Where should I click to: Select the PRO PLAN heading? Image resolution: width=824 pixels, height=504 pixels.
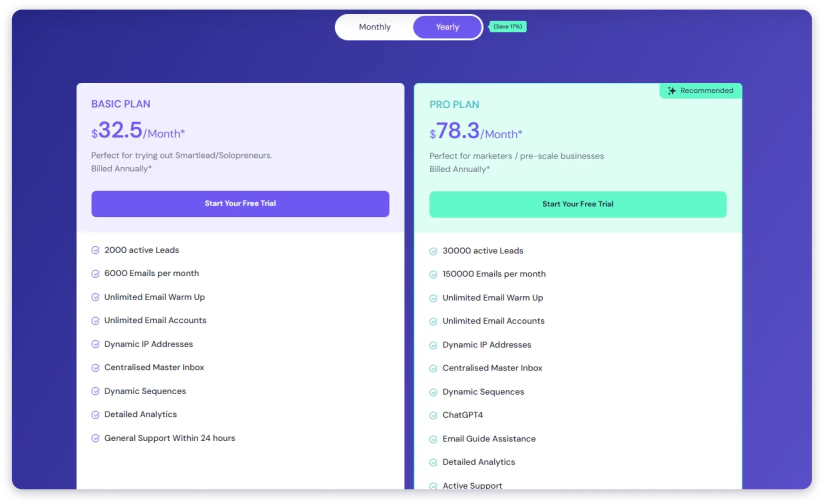pyautogui.click(x=454, y=104)
